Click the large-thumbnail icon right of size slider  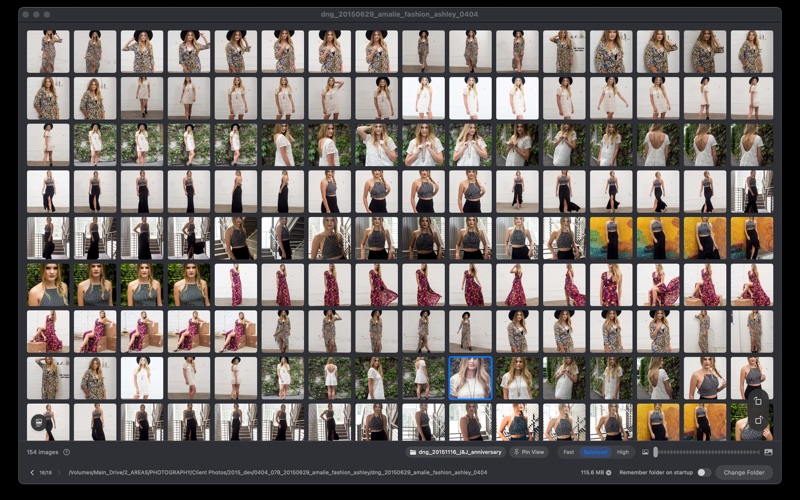click(768, 452)
